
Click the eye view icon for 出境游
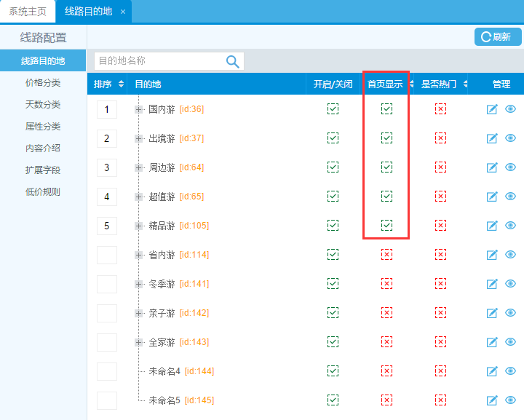point(510,138)
